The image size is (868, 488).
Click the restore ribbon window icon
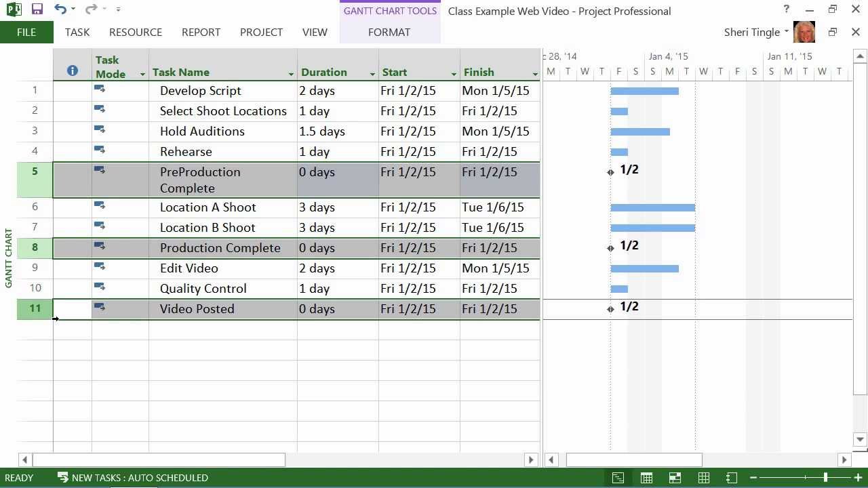pyautogui.click(x=833, y=32)
